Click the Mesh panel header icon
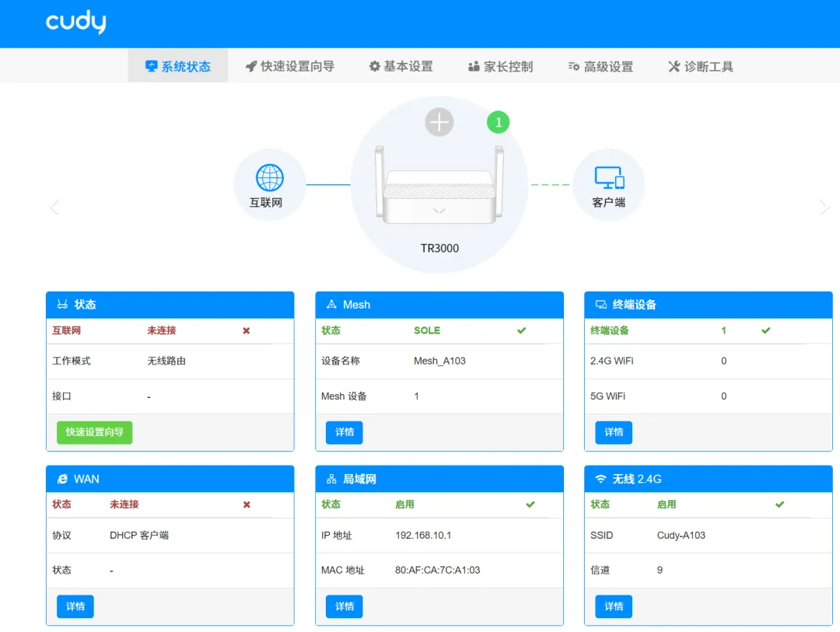This screenshot has height=632, width=840. click(331, 304)
